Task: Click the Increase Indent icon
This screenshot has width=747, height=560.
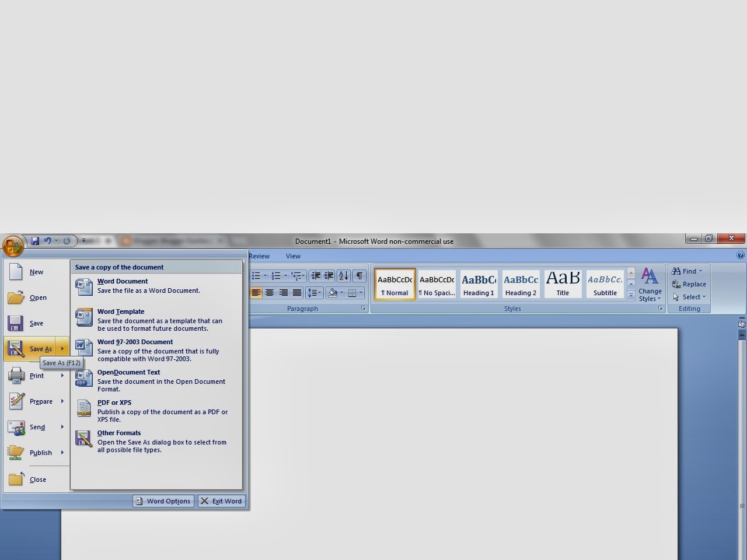Action: [330, 275]
